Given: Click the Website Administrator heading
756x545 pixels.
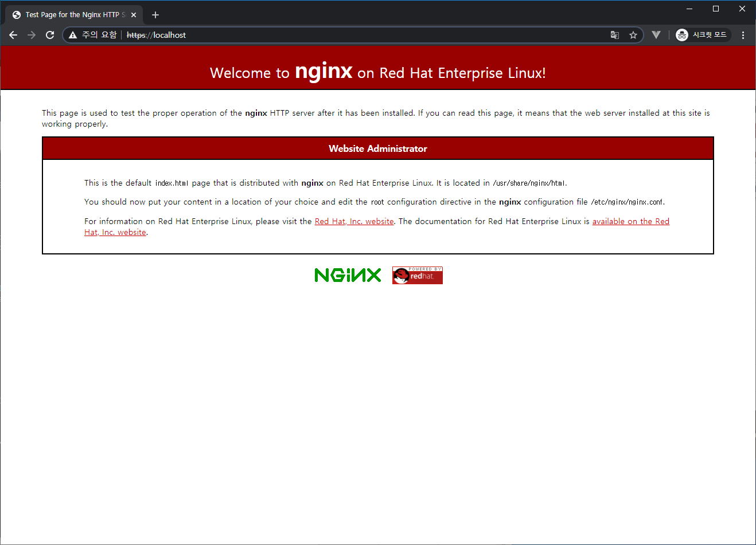Looking at the screenshot, I should pos(378,148).
